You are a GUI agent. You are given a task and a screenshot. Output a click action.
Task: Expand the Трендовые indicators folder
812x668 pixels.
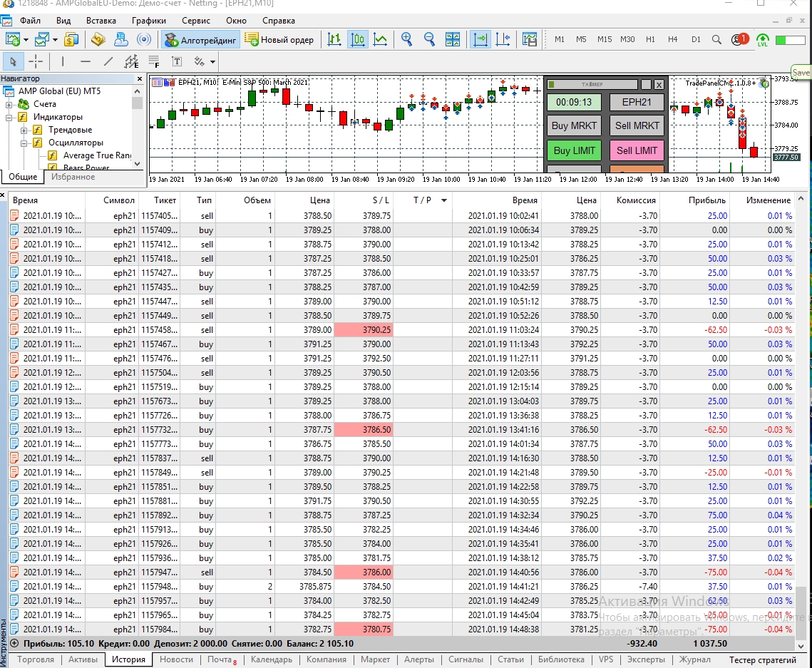(24, 130)
